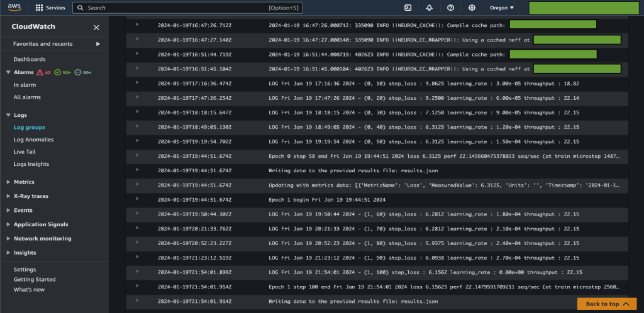
Task: Open the All alarms link
Action: coord(27,97)
